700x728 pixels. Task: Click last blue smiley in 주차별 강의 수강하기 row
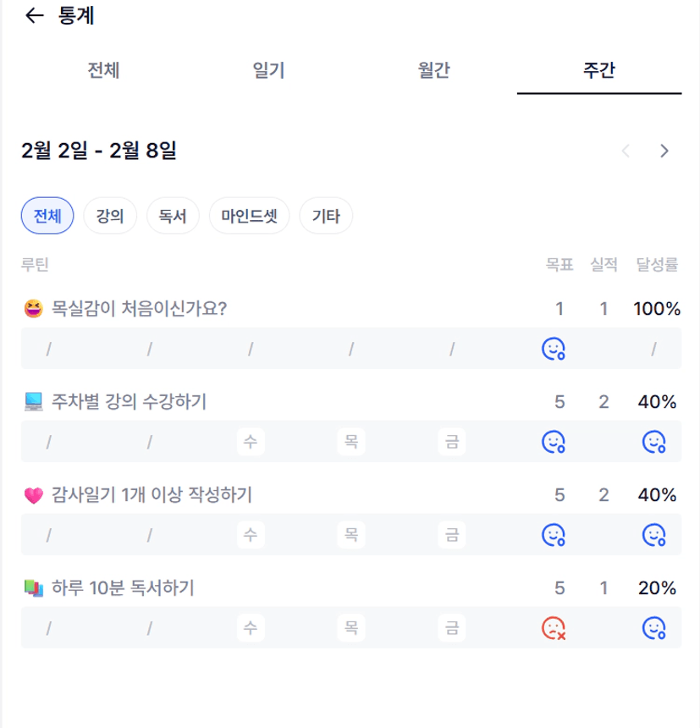[x=653, y=442]
